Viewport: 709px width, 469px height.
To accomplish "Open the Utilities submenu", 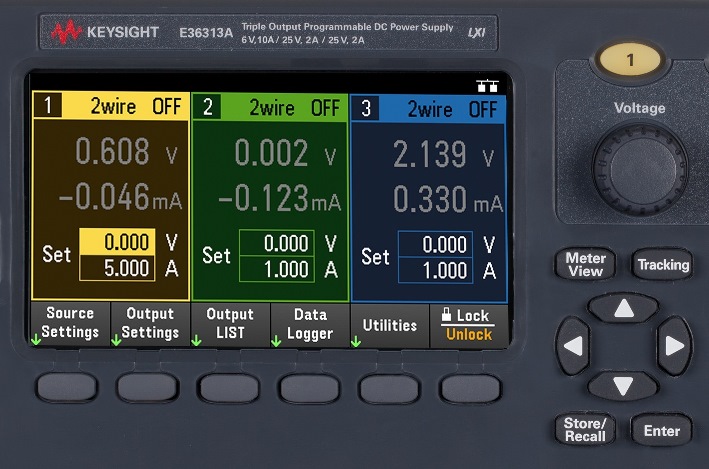I will [x=389, y=325].
